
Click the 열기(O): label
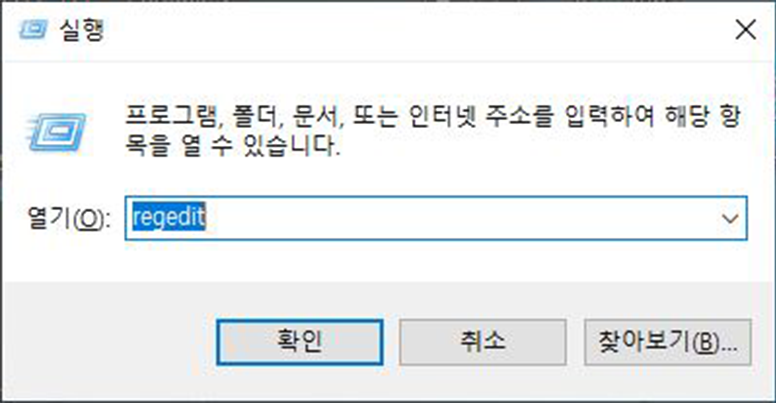68,218
